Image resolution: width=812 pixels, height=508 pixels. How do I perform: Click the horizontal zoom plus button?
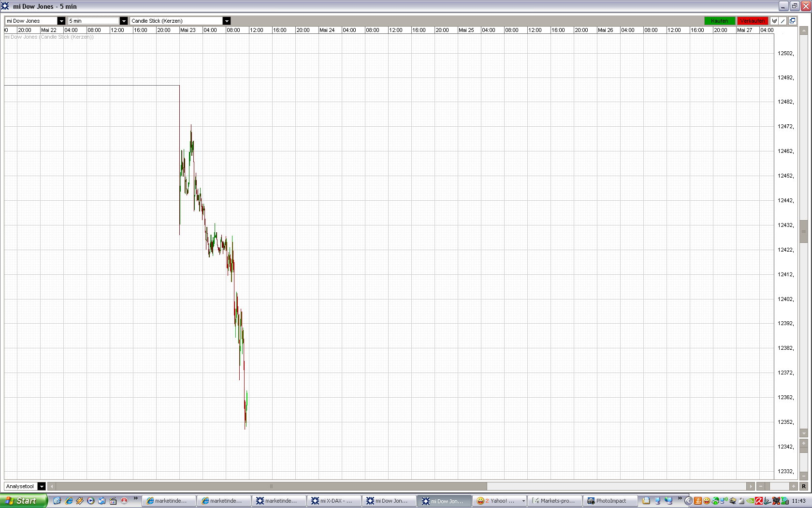[793, 486]
